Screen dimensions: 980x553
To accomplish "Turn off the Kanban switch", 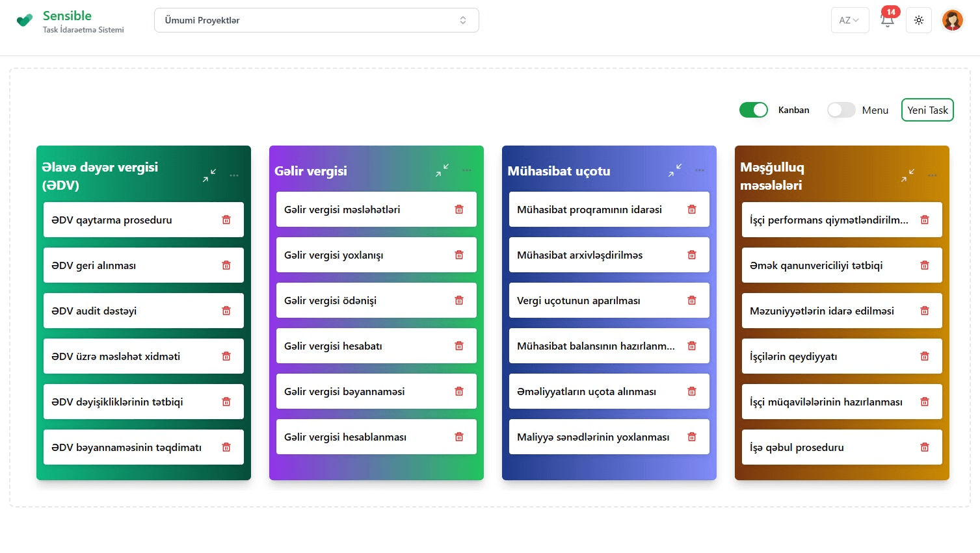I will tap(754, 110).
